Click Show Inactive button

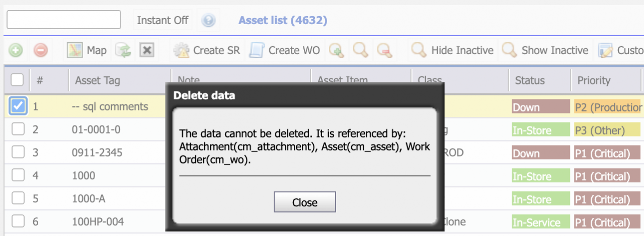[x=545, y=50]
